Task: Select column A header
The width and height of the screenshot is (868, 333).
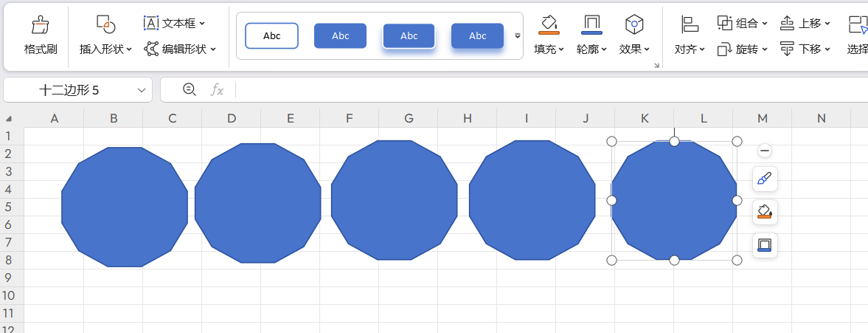Action: tap(55, 118)
